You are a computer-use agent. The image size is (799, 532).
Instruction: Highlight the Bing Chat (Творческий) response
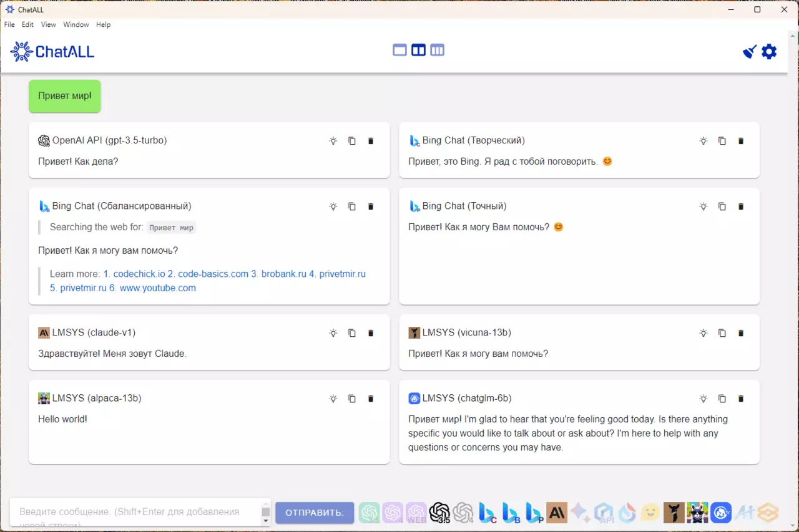tap(703, 141)
